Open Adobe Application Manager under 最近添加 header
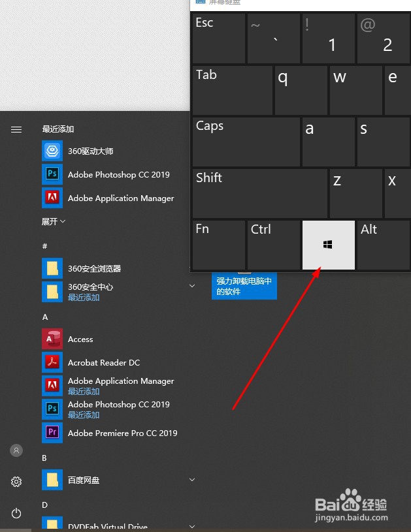The image size is (411, 532). pos(108,198)
